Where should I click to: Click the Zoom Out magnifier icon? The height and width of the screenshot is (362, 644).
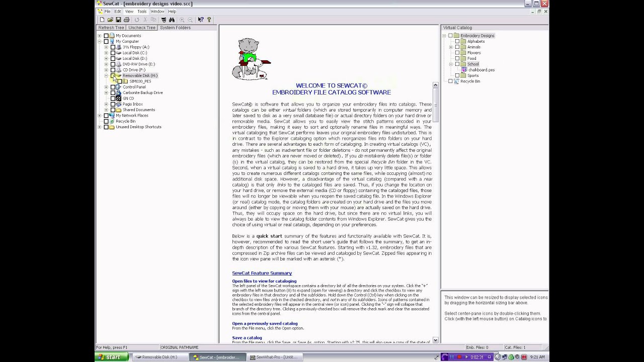click(x=190, y=20)
